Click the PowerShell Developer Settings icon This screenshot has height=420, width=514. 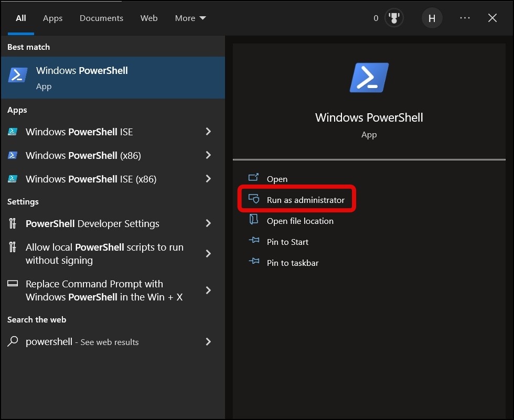coord(13,224)
